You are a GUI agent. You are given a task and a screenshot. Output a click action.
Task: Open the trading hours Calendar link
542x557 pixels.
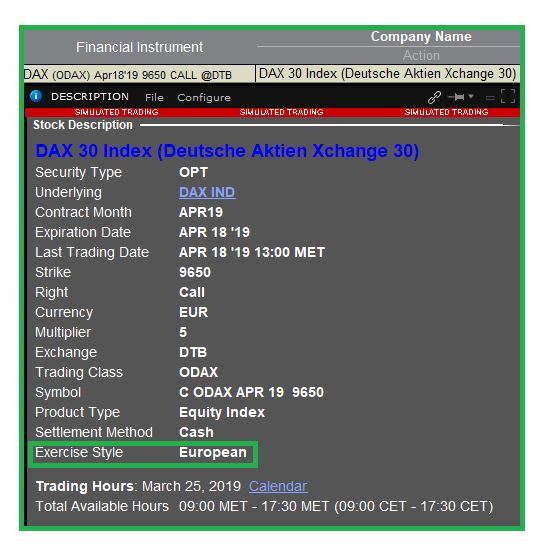tap(278, 486)
